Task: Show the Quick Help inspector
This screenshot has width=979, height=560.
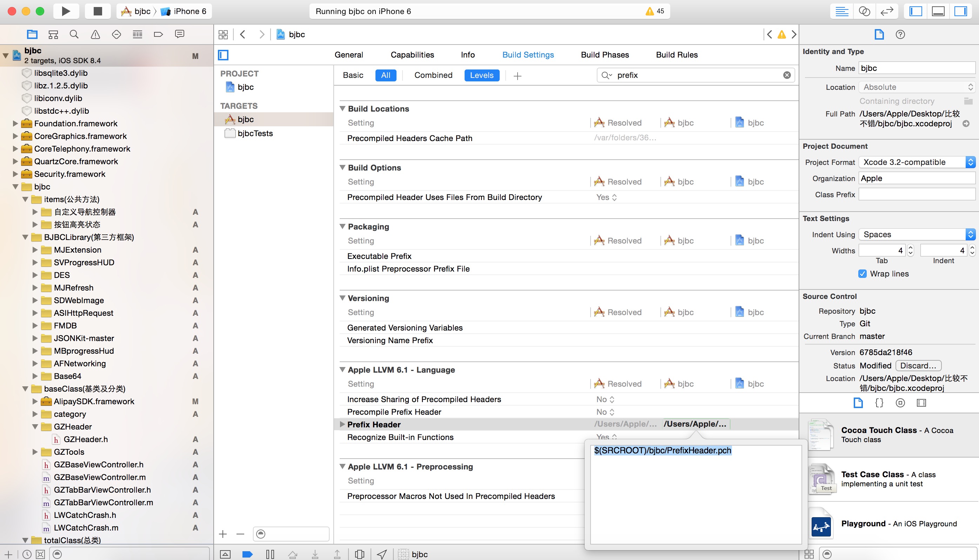Action: [x=900, y=35]
